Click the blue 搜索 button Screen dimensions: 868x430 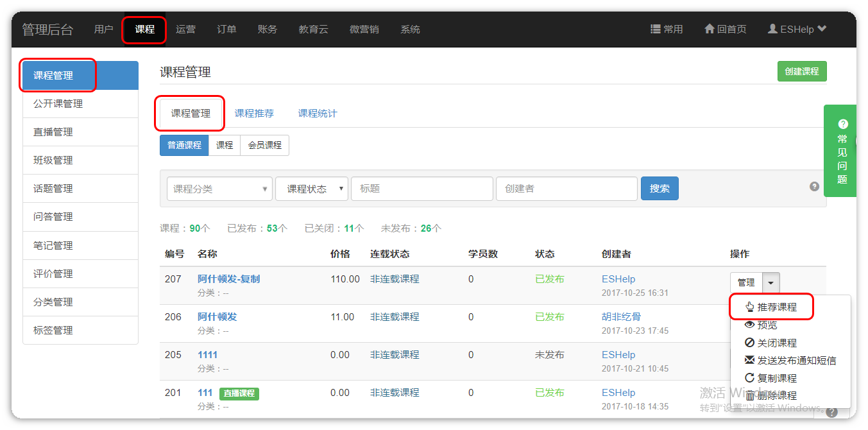[x=659, y=189]
